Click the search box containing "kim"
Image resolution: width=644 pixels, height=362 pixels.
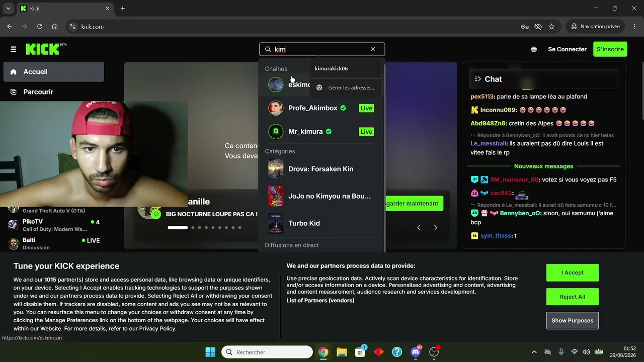click(x=322, y=49)
